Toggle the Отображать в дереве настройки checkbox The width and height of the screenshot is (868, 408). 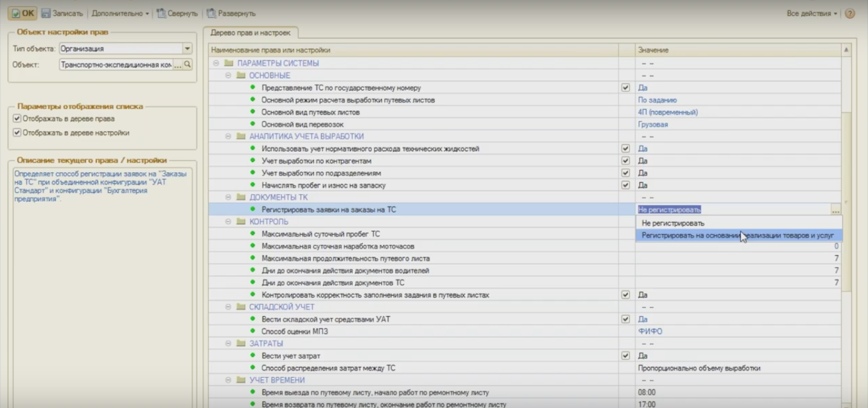point(17,133)
